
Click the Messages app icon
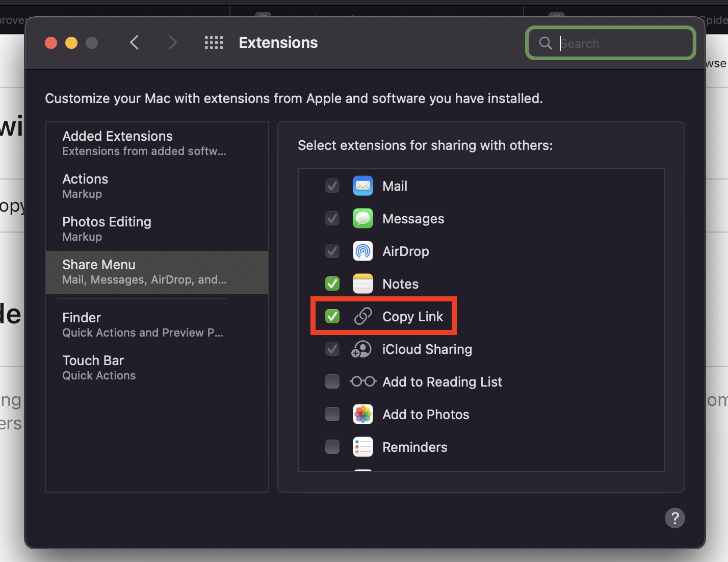click(362, 218)
